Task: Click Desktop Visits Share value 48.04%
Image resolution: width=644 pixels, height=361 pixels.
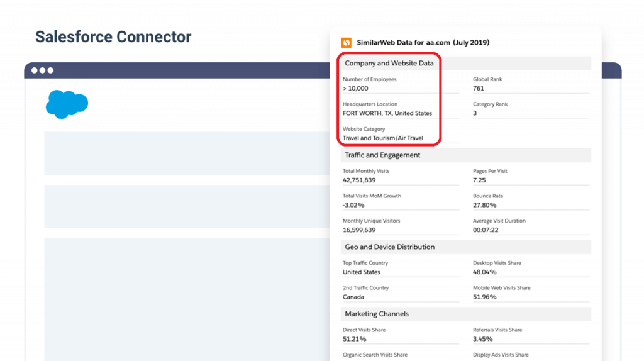Action: click(x=485, y=272)
